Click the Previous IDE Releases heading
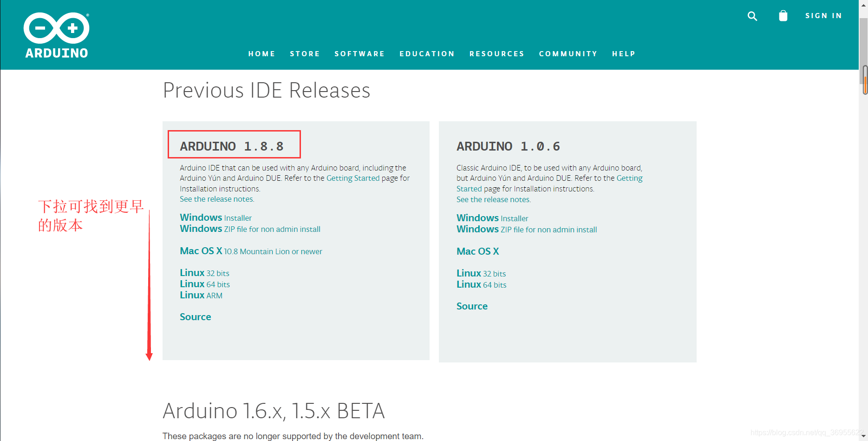This screenshot has width=868, height=441. pyautogui.click(x=267, y=90)
